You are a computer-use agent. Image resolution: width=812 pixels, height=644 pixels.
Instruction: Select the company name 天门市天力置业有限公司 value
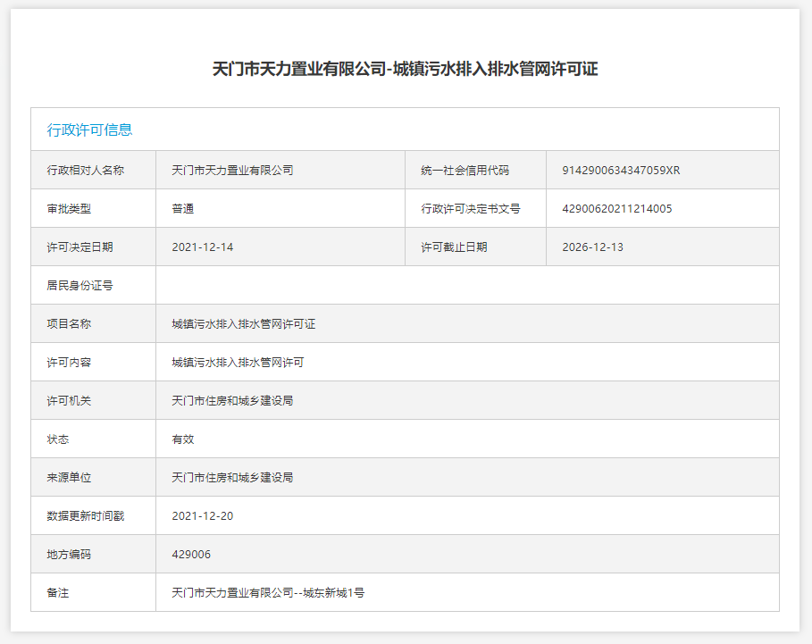point(232,170)
